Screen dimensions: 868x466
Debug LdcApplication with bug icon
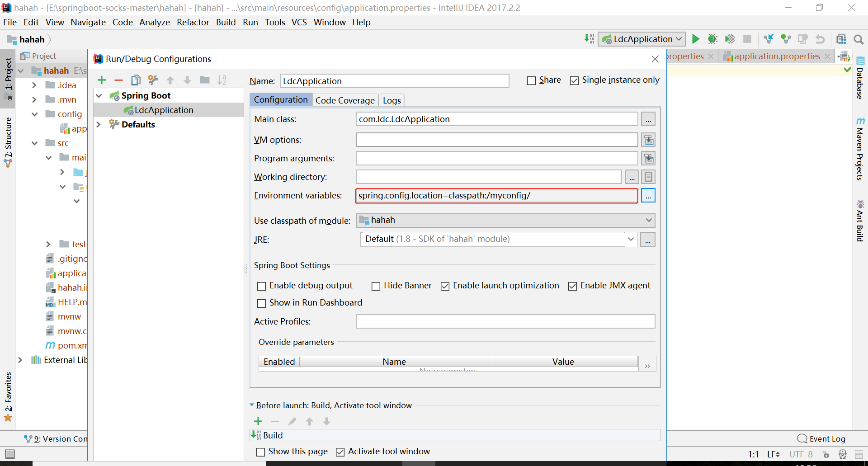(713, 39)
